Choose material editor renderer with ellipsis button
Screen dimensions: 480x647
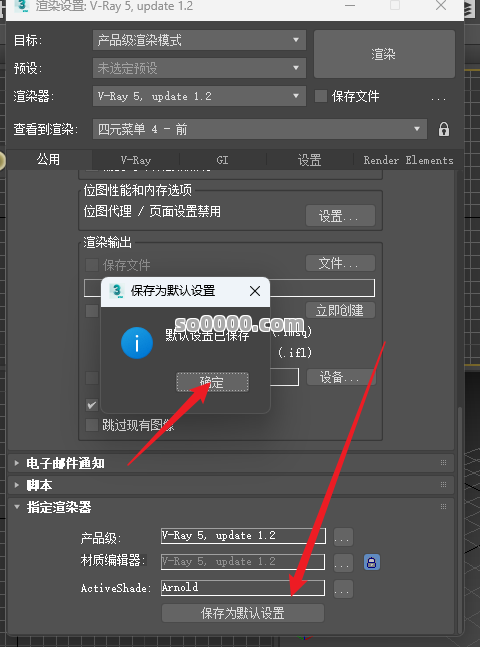343,563
